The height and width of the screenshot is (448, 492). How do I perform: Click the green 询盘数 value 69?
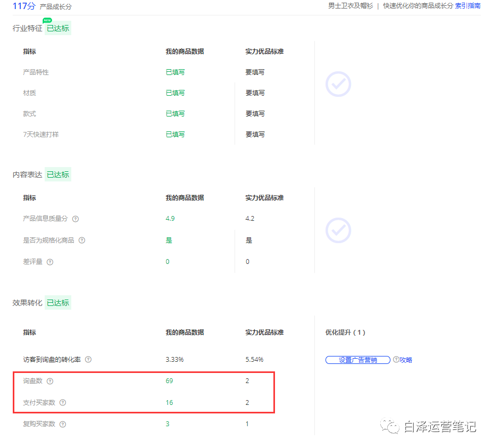168,381
